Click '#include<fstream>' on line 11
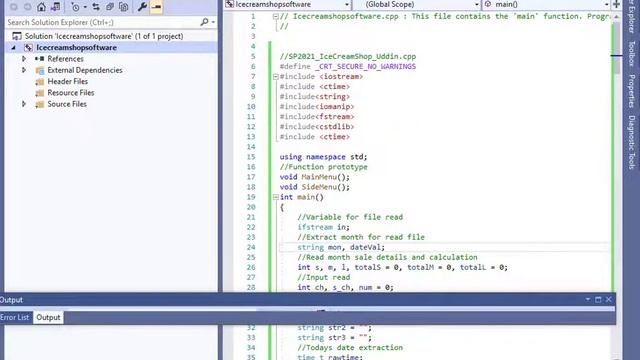Screen dimensions: 640x360 [317, 117]
